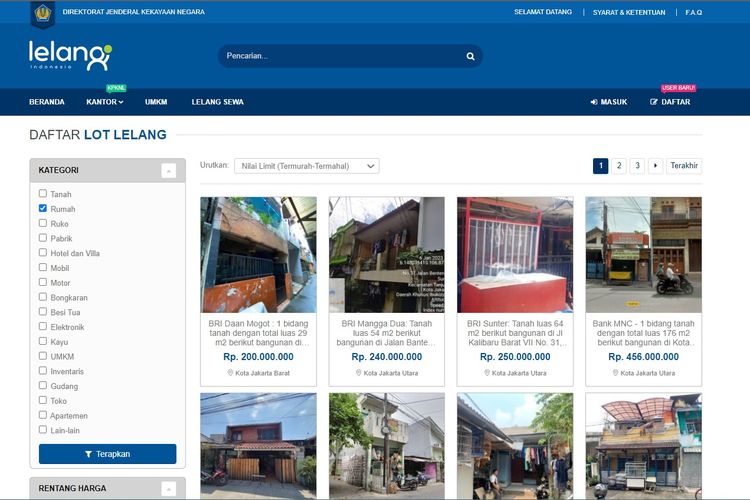Viewport: 750px width, 500px height.
Task: Tick the Ruko checkbox
Action: (x=43, y=223)
